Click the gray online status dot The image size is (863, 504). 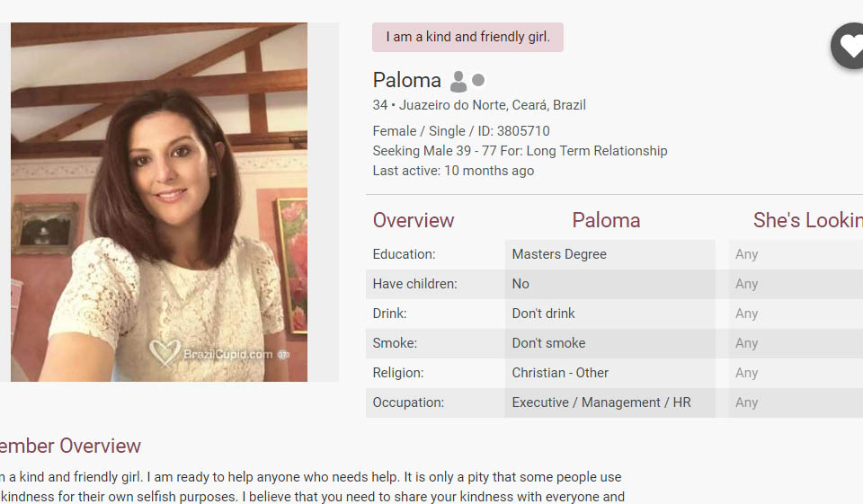tap(478, 80)
